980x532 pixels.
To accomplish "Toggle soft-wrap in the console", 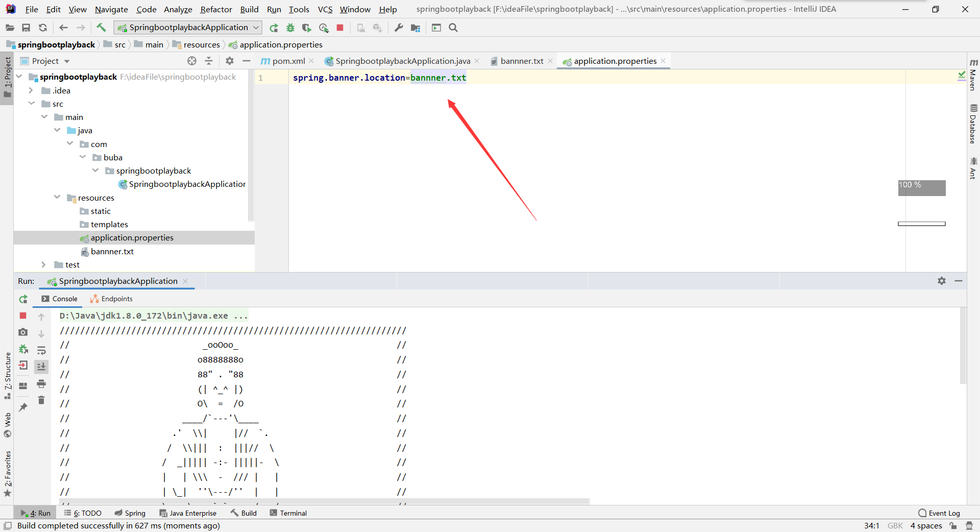I will point(41,350).
